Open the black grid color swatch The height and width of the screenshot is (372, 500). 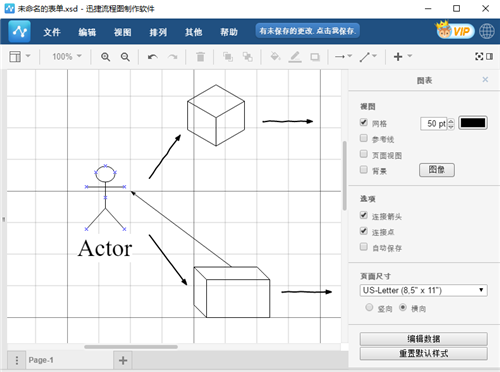[473, 123]
